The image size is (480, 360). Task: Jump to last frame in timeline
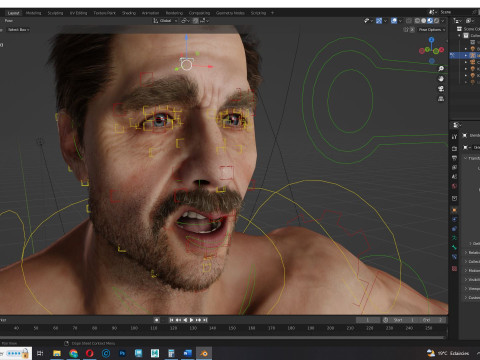(205, 320)
